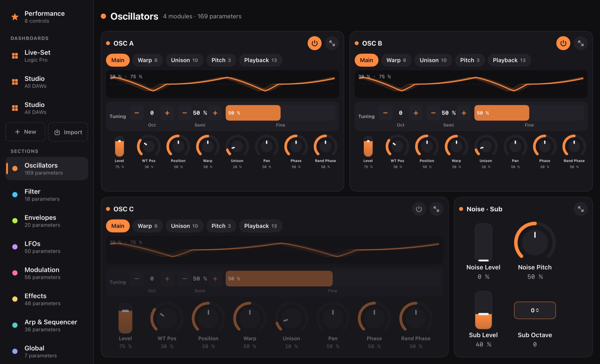Viewport: 600px width, 364px height.
Task: Open the Live-Set Logic Pro dashboard
Action: point(47,56)
